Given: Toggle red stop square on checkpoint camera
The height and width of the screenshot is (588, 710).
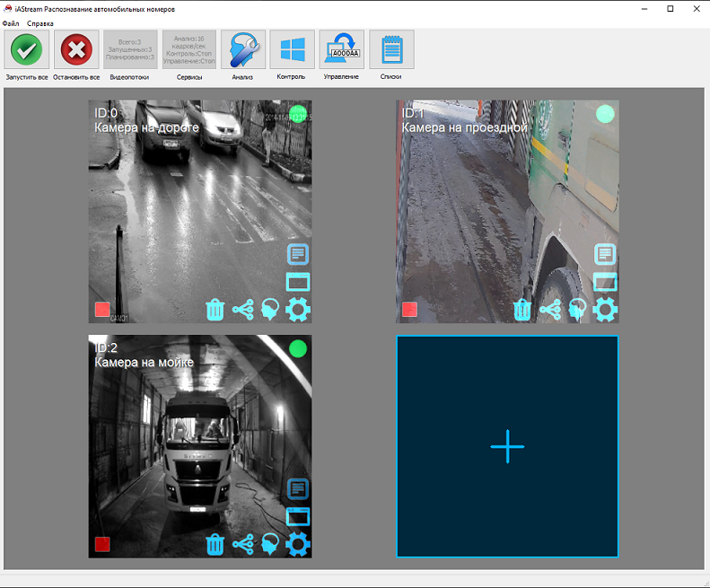Looking at the screenshot, I should coord(410,310).
